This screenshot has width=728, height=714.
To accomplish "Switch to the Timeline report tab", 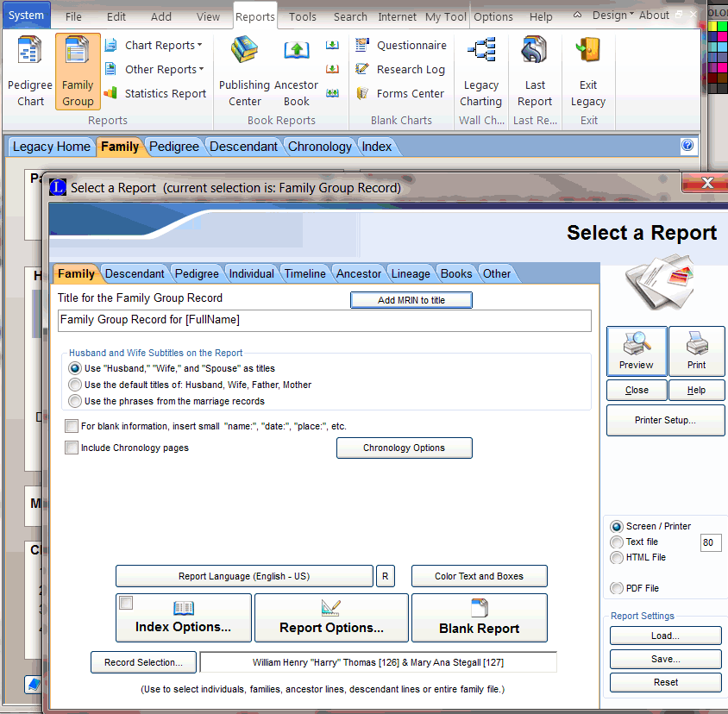I will [305, 273].
